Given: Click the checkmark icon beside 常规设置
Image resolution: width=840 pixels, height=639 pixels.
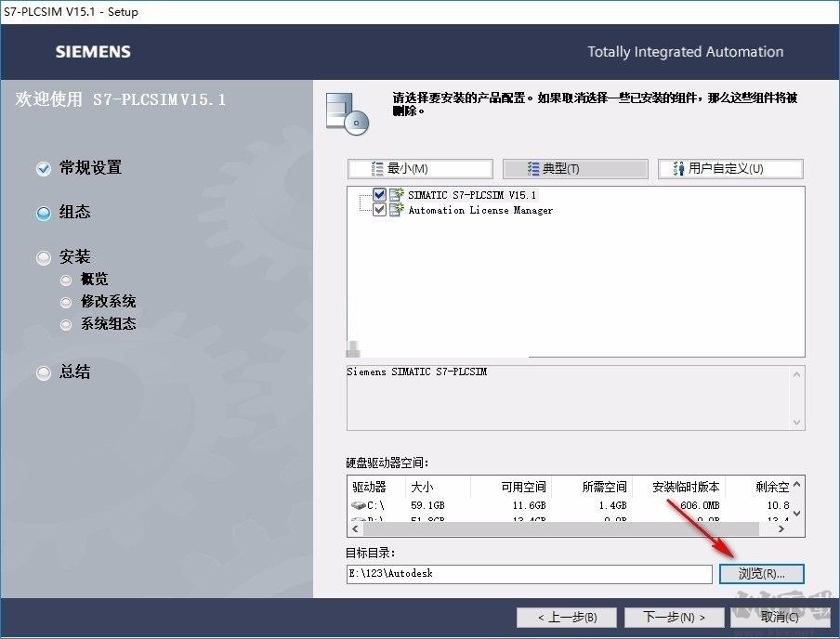Looking at the screenshot, I should (x=44, y=169).
